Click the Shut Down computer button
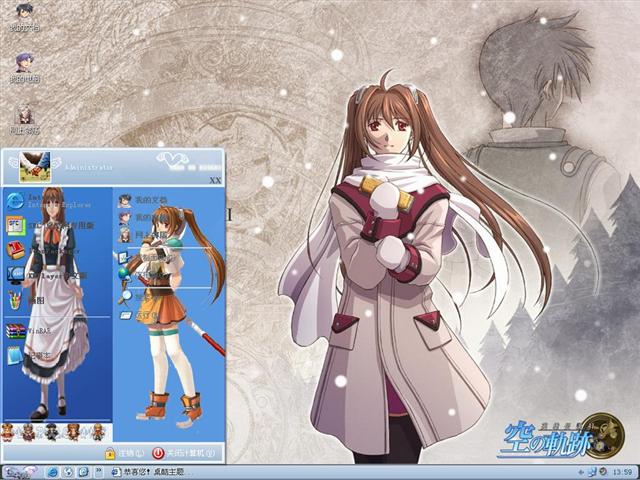 [183, 453]
